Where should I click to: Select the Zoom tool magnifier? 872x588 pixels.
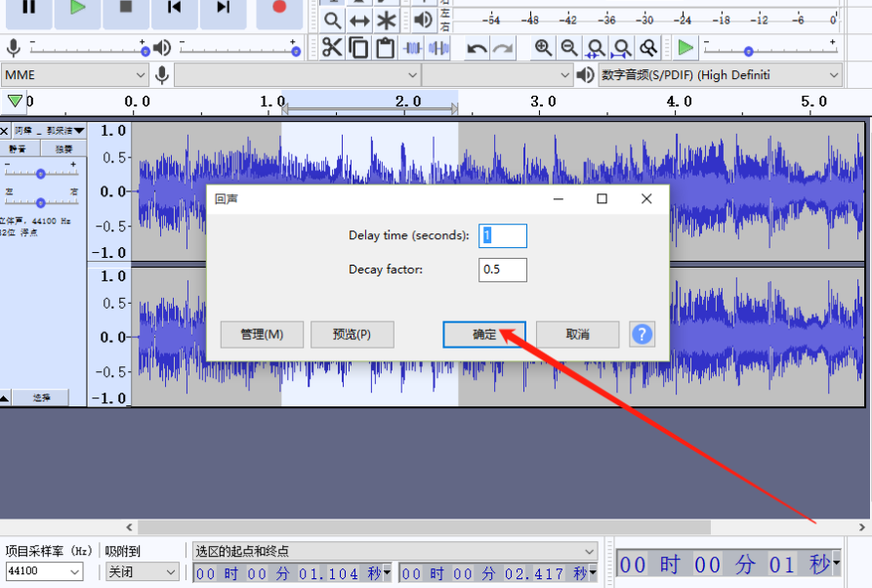(x=333, y=20)
